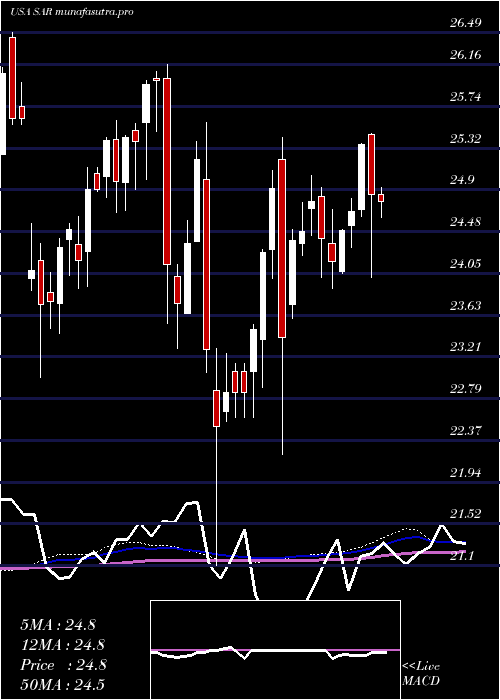This screenshot has height=700, width=500.
Task: Open the Live MACD inset chart panel
Action: point(275,650)
